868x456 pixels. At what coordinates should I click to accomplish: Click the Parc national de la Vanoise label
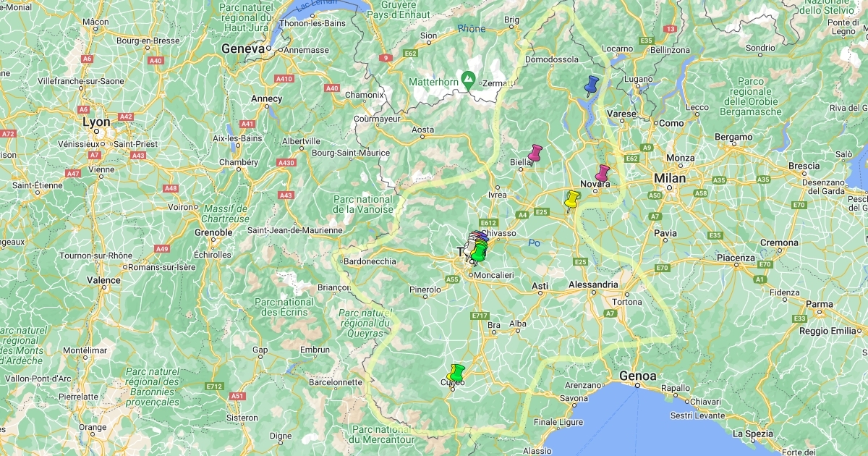(x=363, y=204)
